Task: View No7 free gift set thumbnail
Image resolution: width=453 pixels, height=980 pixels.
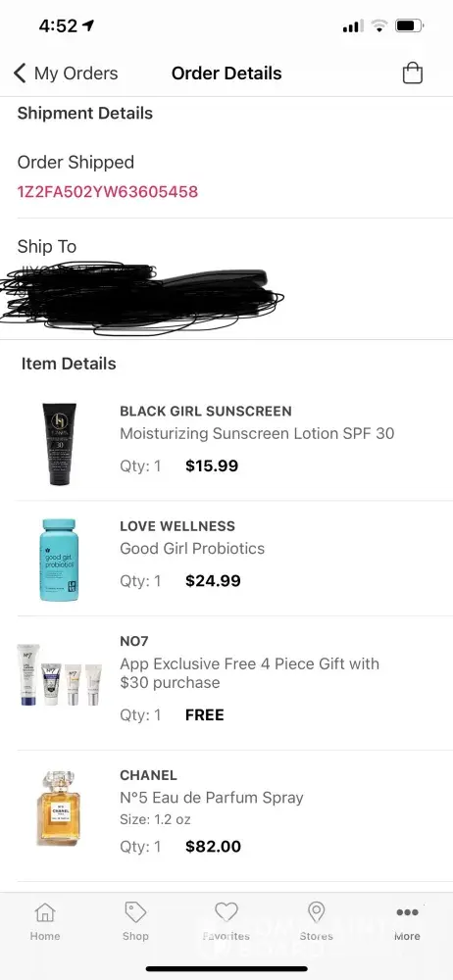Action: click(x=60, y=675)
